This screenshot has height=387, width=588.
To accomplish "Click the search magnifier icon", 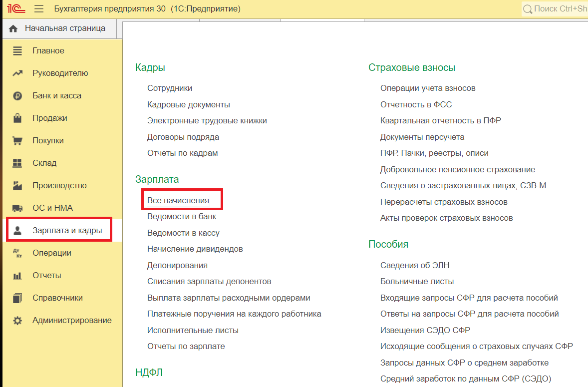I will 527,9.
